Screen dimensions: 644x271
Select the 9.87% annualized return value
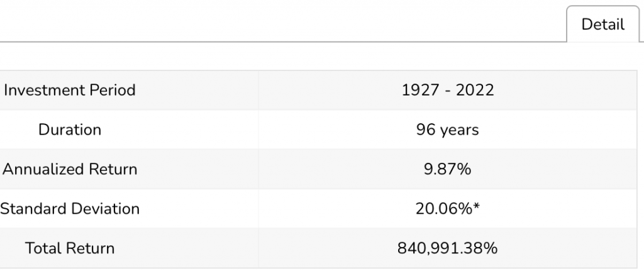(447, 169)
